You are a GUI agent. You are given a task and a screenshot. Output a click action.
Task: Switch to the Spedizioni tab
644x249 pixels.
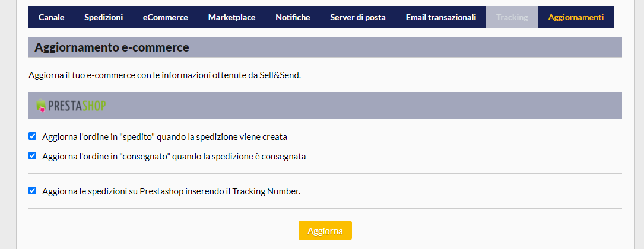coord(103,17)
